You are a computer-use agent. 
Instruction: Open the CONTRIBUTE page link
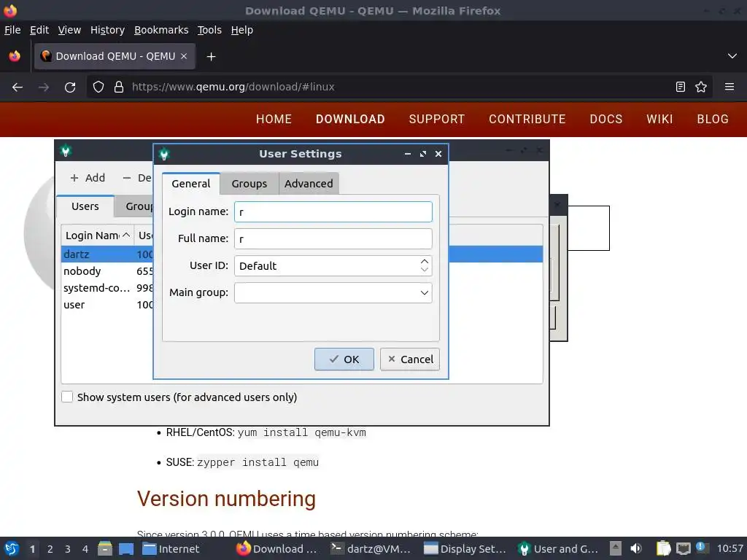click(x=527, y=119)
